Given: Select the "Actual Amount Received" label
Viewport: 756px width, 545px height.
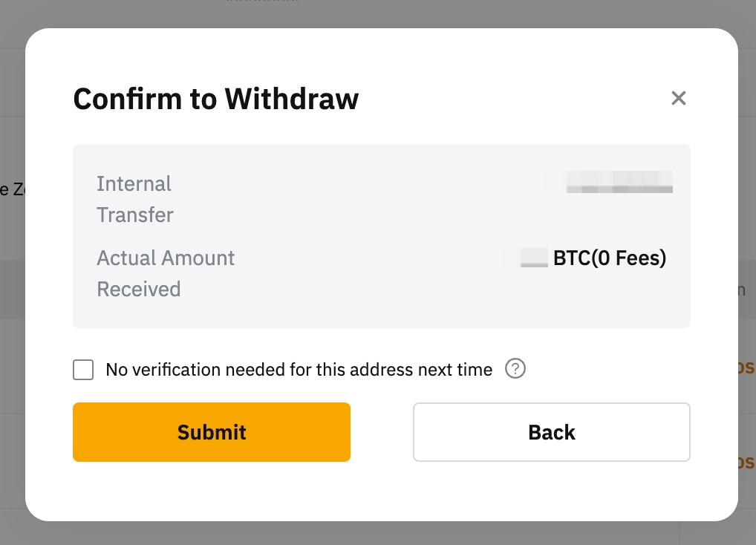Looking at the screenshot, I should click(166, 273).
